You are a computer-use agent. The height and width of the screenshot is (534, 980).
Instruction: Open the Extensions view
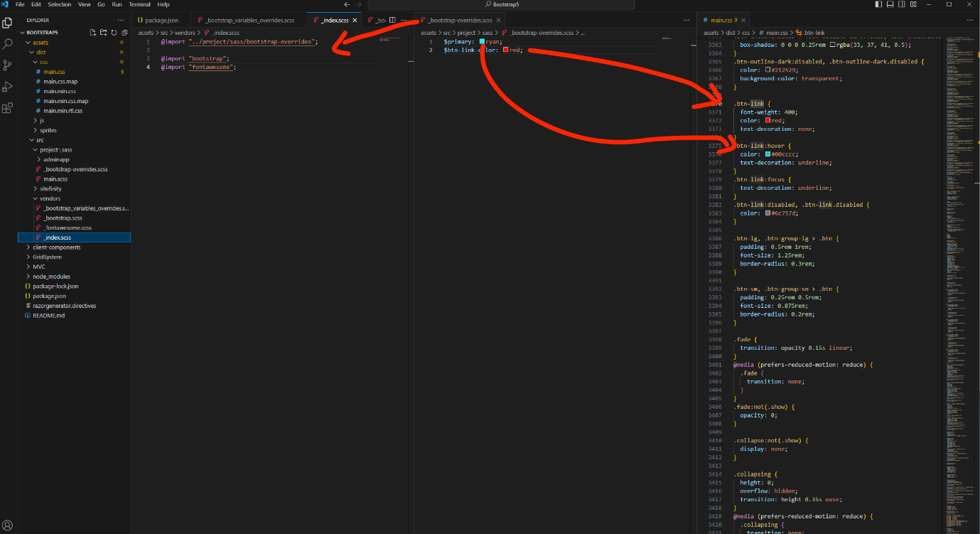[8, 108]
